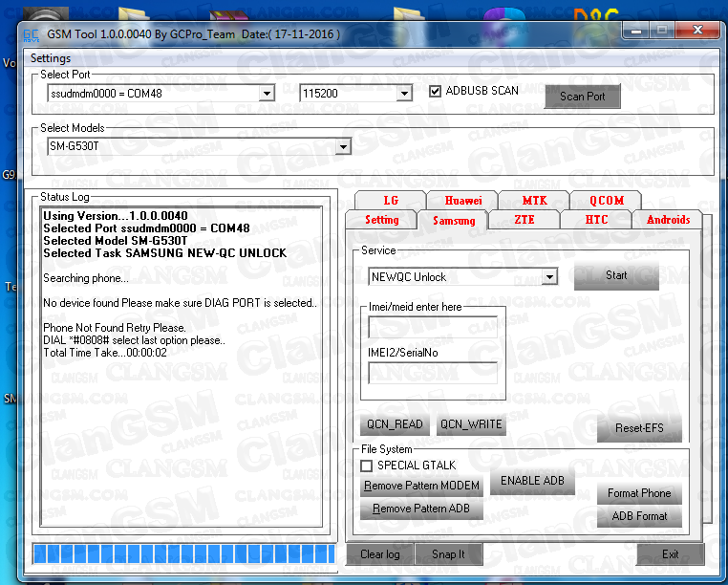Image resolution: width=728 pixels, height=585 pixels.
Task: Close the GSM Tool window
Action: (x=697, y=31)
